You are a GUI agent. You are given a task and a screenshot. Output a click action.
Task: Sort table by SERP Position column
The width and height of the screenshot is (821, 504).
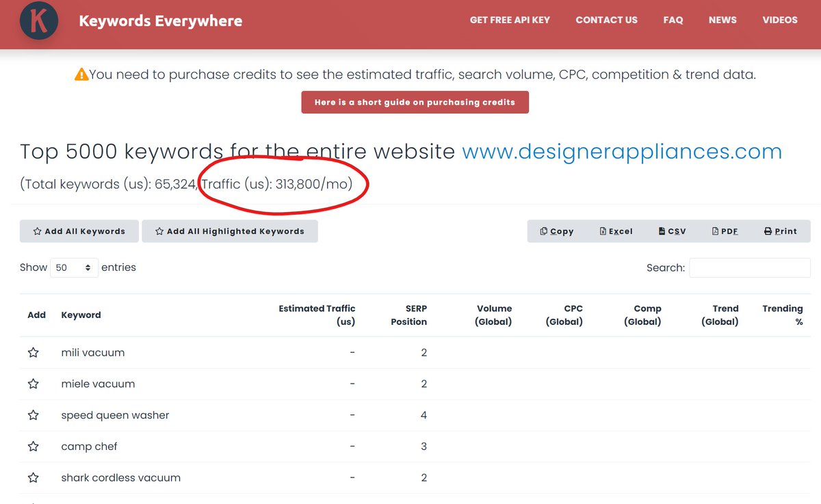(x=408, y=315)
